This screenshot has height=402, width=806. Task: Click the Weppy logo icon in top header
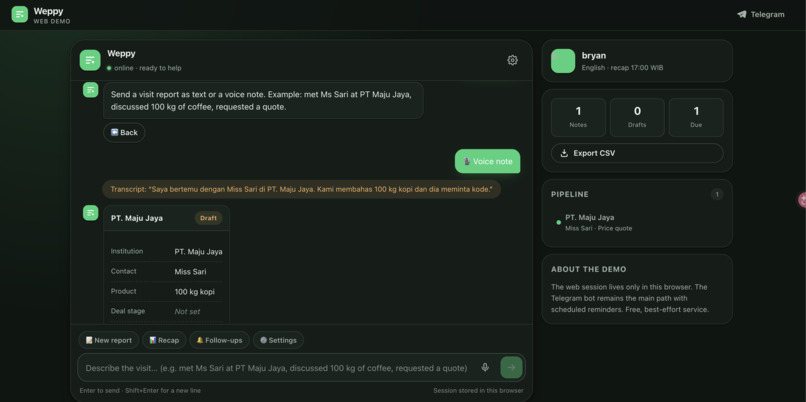coord(20,14)
